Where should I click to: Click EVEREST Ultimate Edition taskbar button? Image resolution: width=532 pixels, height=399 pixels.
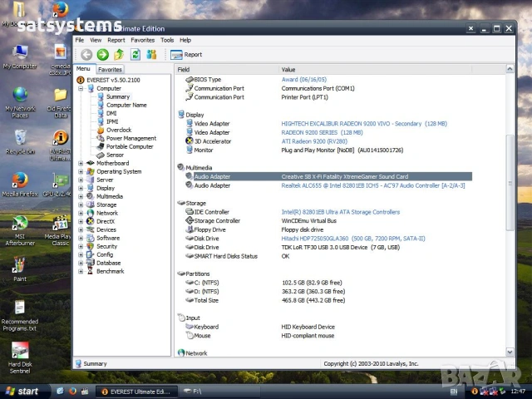[136, 392]
